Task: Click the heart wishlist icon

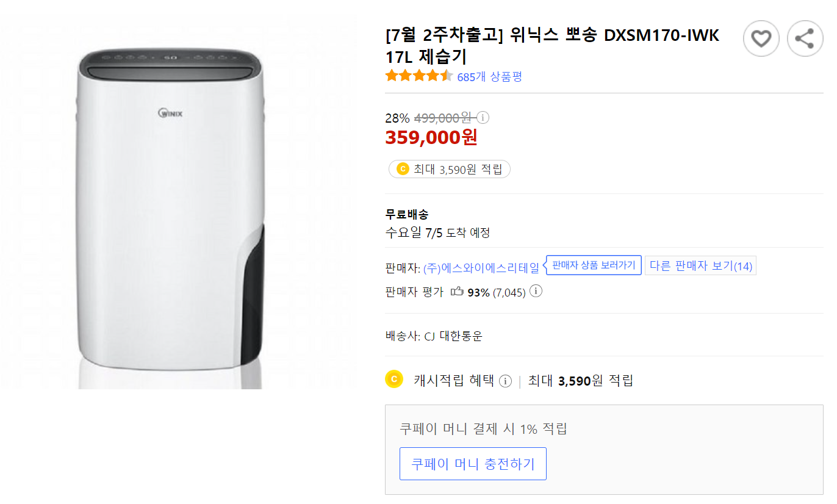Action: pyautogui.click(x=760, y=38)
